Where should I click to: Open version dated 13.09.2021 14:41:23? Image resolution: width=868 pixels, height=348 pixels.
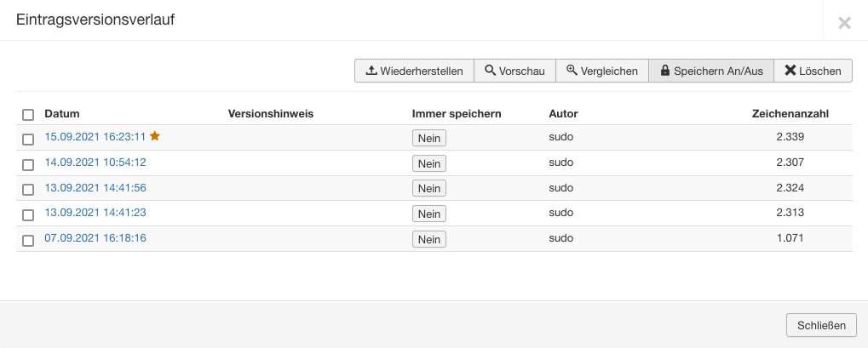pyautogui.click(x=95, y=213)
